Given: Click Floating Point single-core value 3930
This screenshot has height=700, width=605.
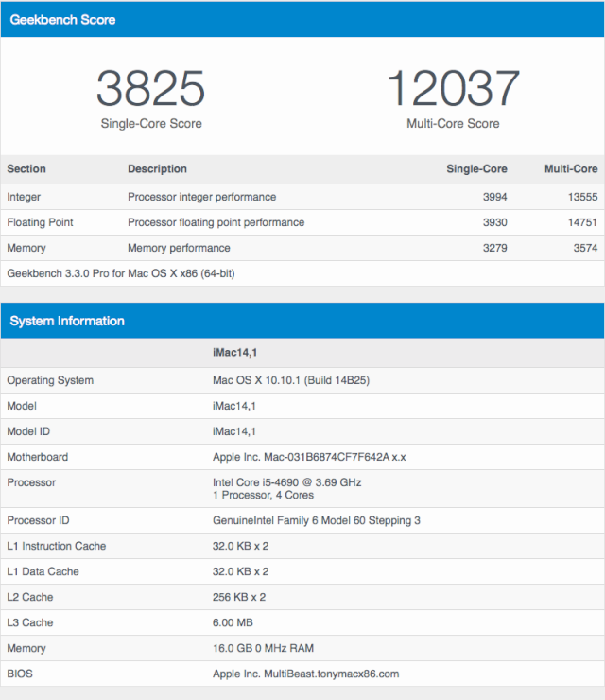Looking at the screenshot, I should click(494, 222).
